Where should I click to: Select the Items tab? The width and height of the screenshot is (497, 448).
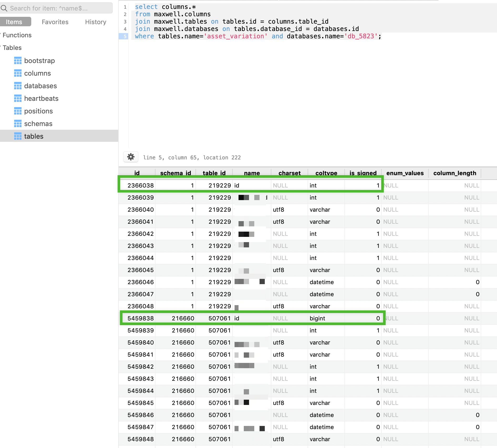pos(14,22)
